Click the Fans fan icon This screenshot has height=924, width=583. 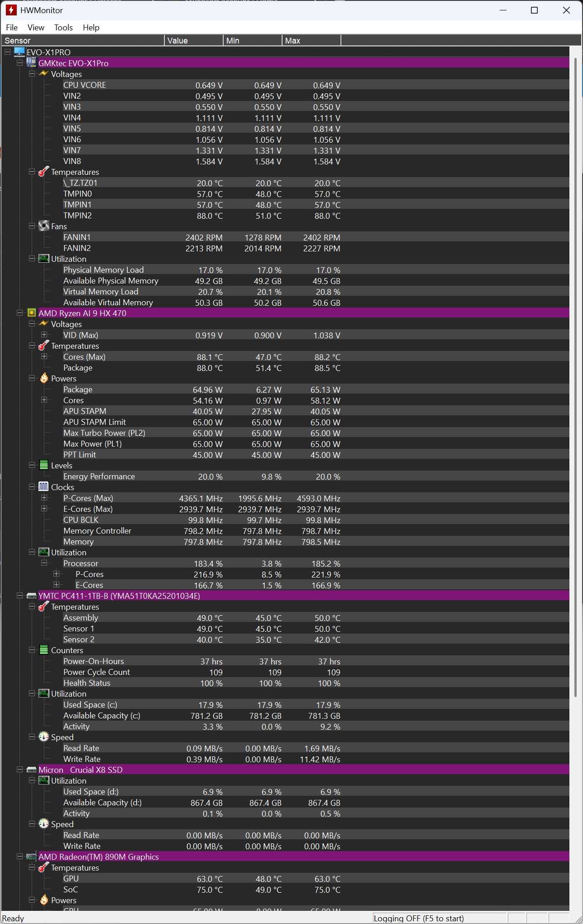tap(43, 226)
